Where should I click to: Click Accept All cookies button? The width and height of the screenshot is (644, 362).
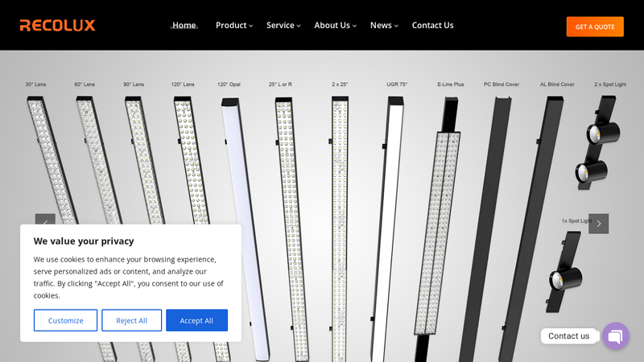196,320
